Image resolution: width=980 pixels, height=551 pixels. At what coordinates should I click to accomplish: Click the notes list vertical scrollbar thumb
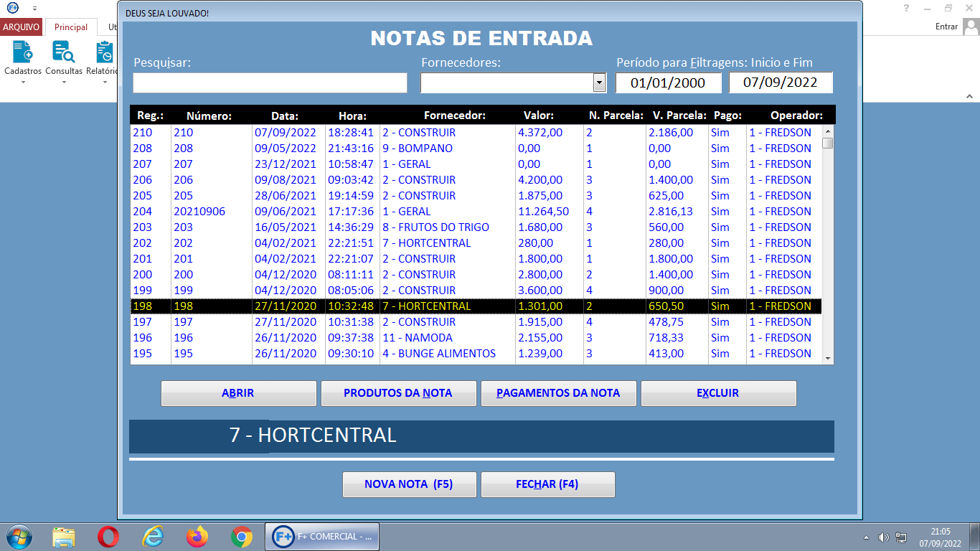828,142
